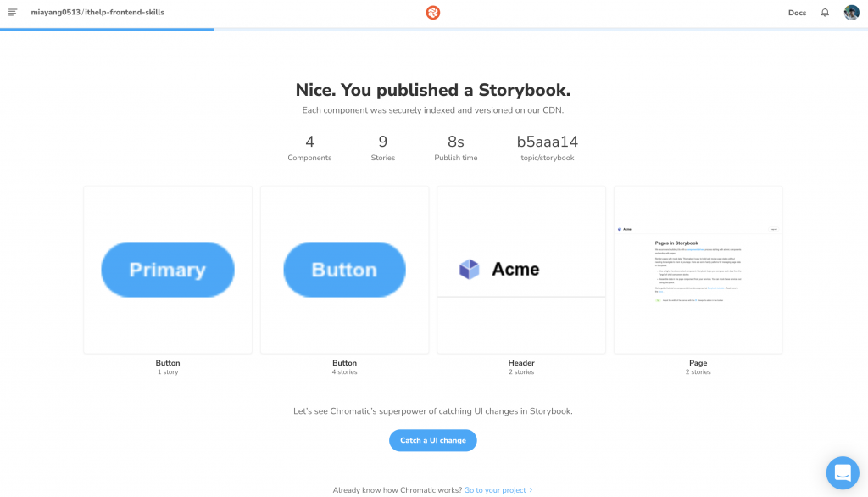
Task: Click the Chromatic logo in header
Action: (433, 12)
